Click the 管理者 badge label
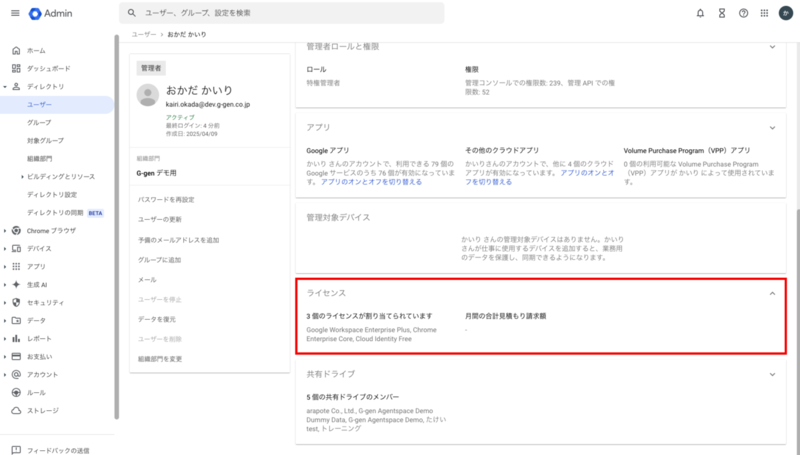The width and height of the screenshot is (800, 455). click(151, 68)
